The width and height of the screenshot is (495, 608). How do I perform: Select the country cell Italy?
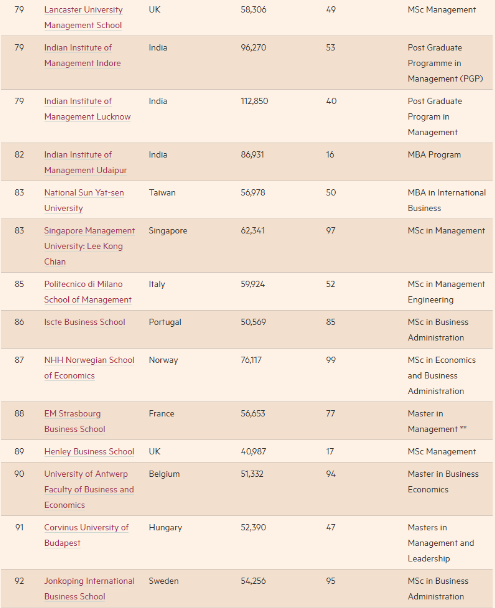pyautogui.click(x=157, y=284)
